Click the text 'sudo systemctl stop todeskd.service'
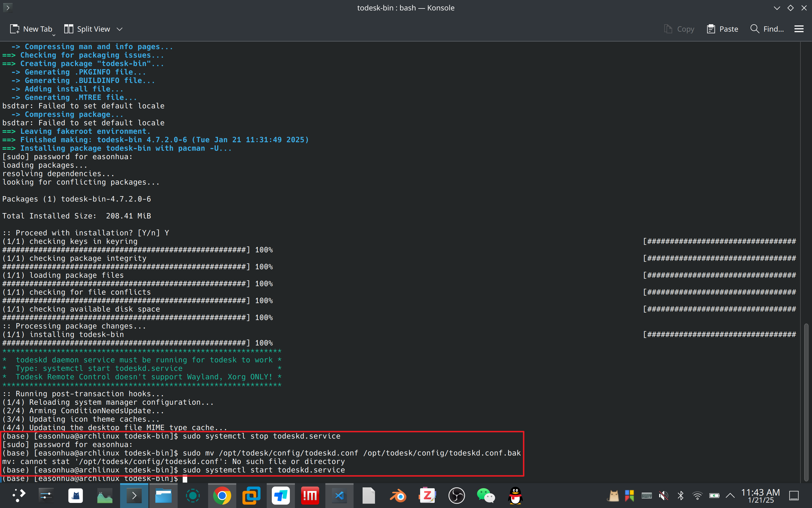 coord(262,436)
